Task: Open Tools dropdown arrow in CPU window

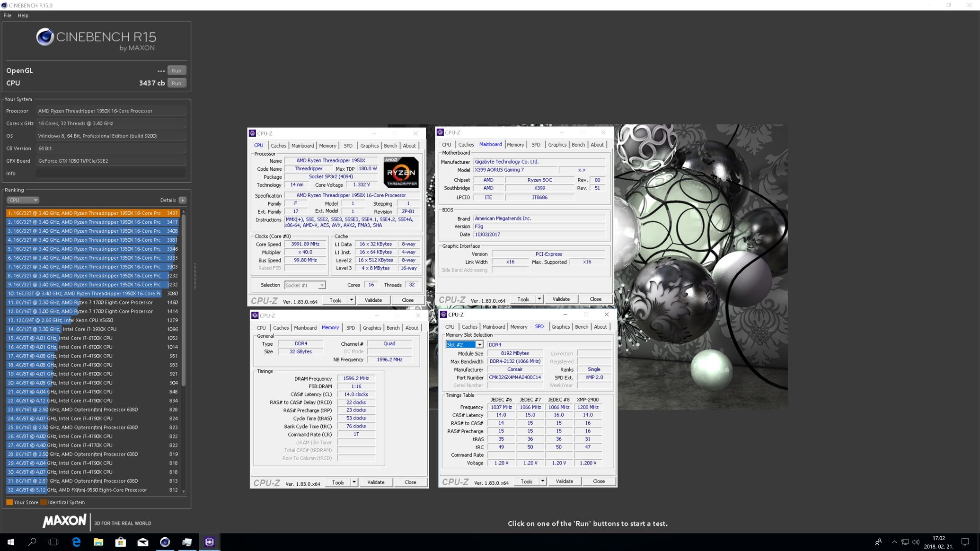Action: [x=352, y=300]
